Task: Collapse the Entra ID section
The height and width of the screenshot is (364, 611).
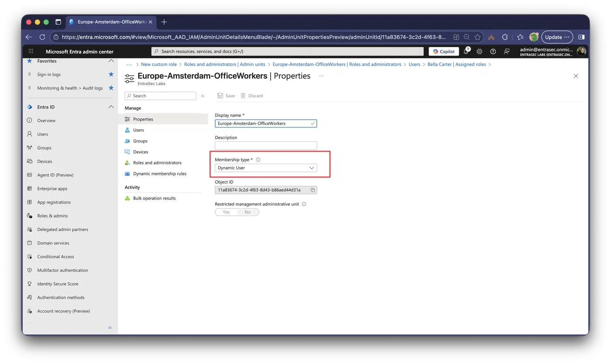Action: 111,107
